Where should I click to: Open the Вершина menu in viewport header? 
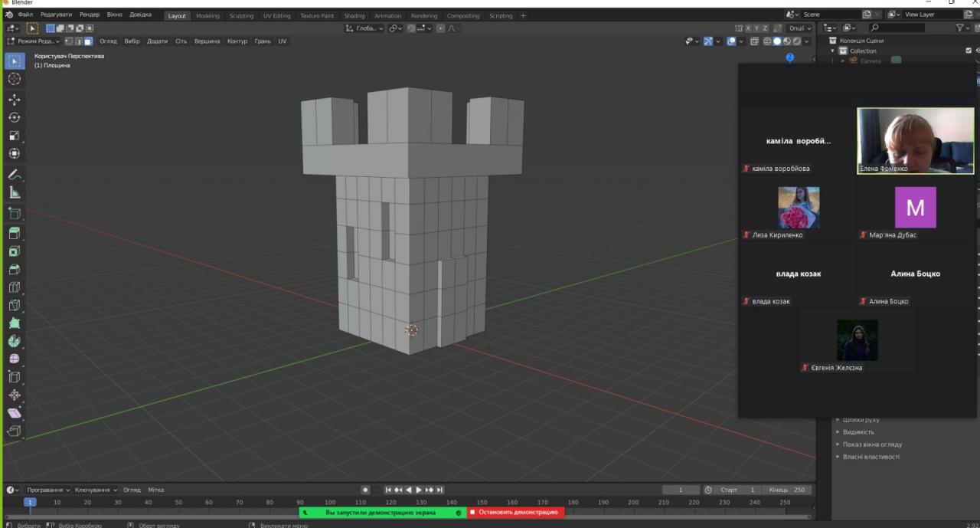point(207,41)
